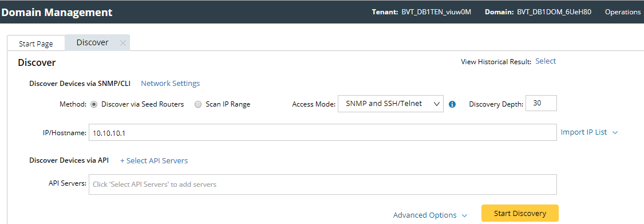The height and width of the screenshot is (224, 644).
Task: Click the Start Discovery button
Action: 520,213
